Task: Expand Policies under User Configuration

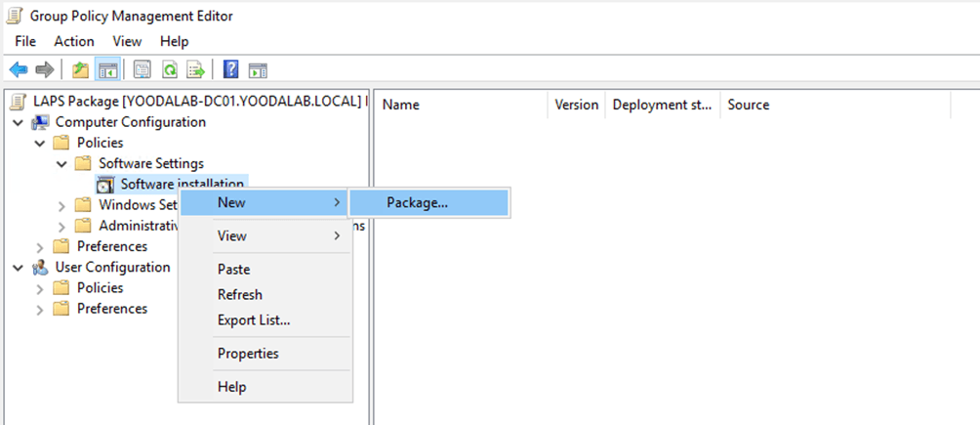Action: [40, 288]
